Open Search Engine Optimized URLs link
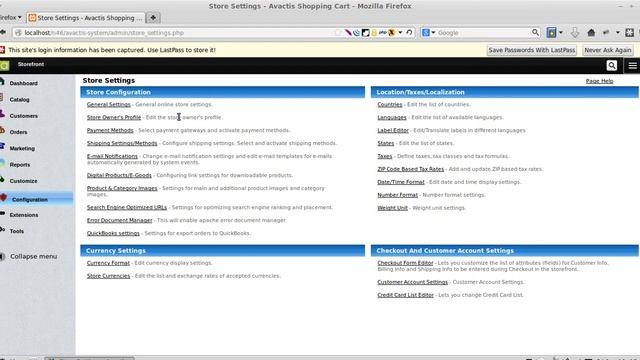Screen dimensions: 640x360 (x=127, y=207)
